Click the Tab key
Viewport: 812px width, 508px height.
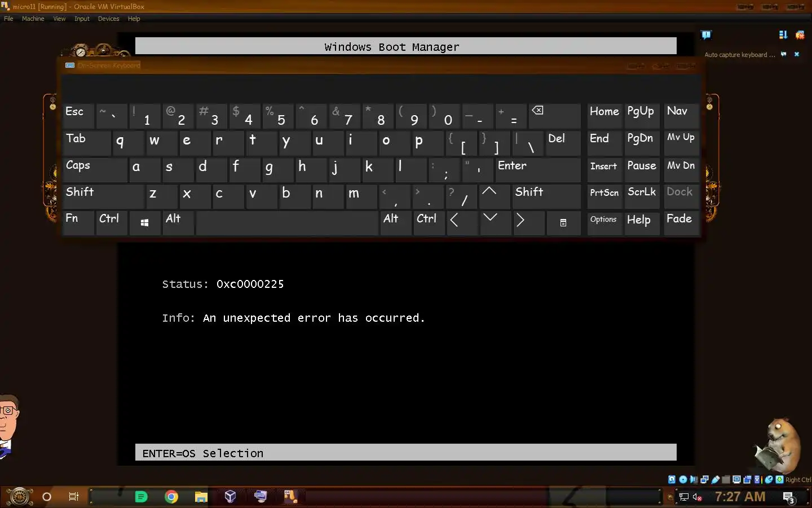pos(87,143)
